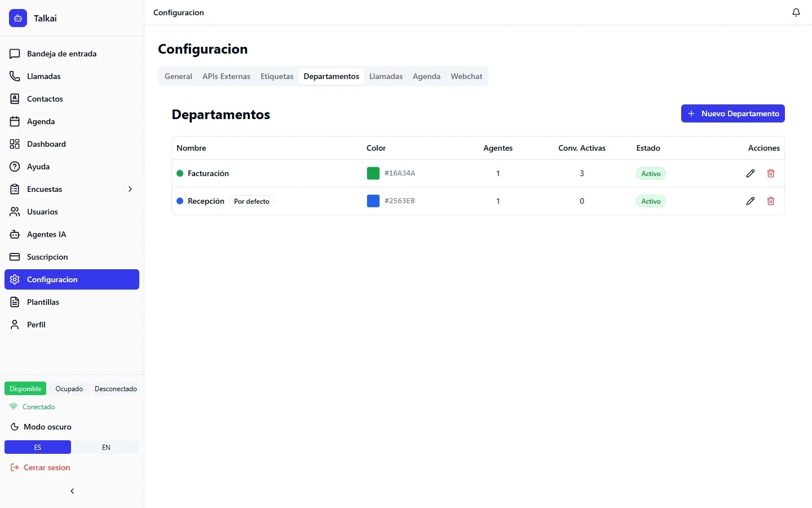Click the Conectado connection status text
This screenshot has height=508, width=812.
(39, 407)
